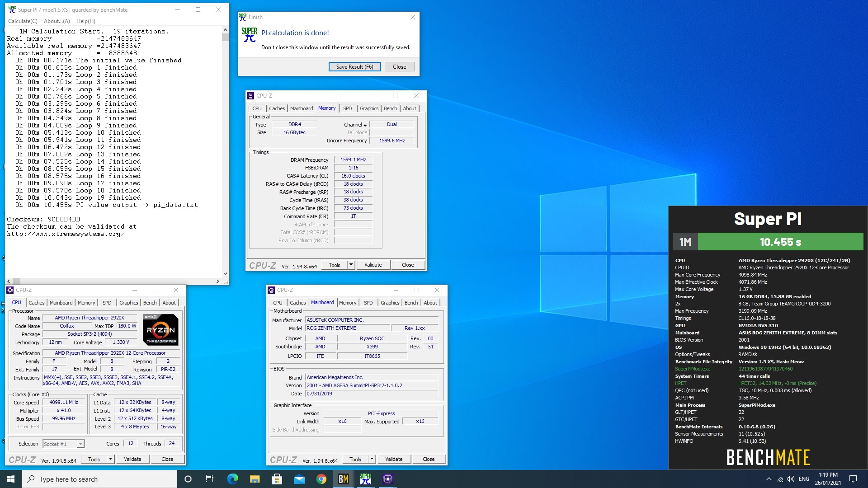Open the volume control tray icon
868x488 pixels.
pos(791,479)
